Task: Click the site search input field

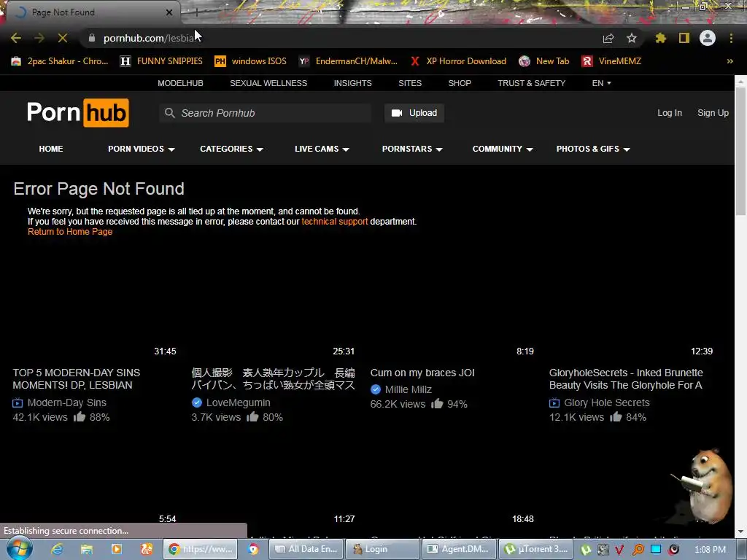Action: pyautogui.click(x=266, y=113)
